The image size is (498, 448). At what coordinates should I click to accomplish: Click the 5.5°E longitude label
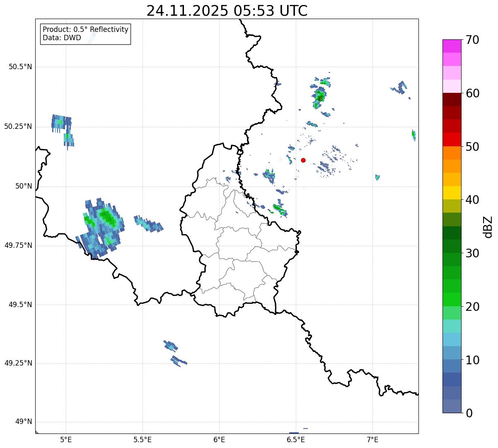click(x=143, y=439)
